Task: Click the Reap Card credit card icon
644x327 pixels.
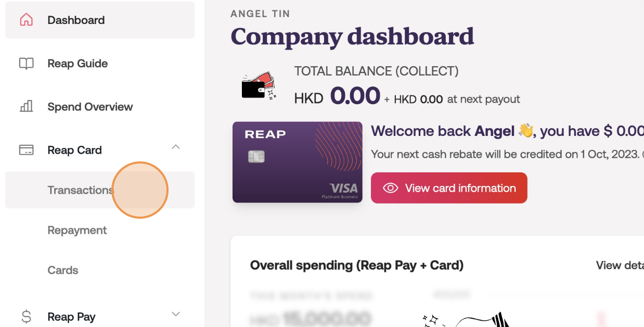Action: [26, 150]
